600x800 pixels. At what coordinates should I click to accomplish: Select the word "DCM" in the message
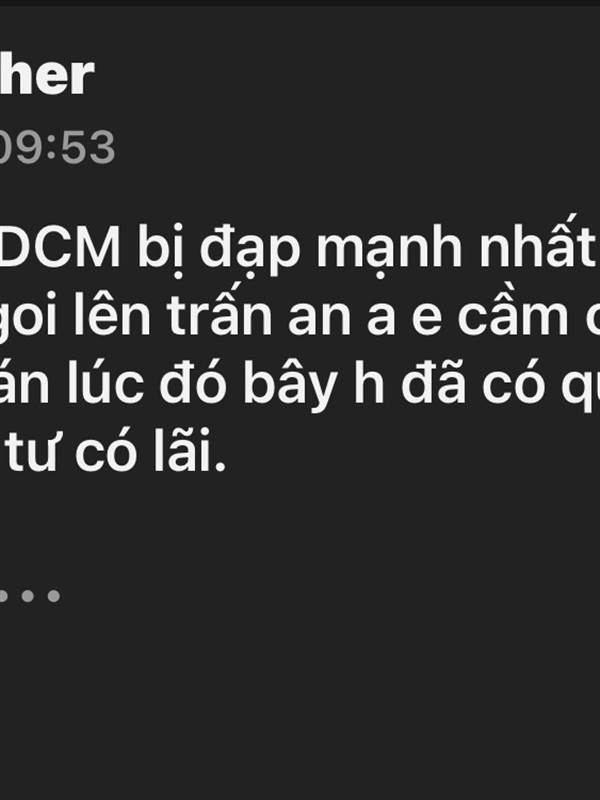[x=60, y=248]
